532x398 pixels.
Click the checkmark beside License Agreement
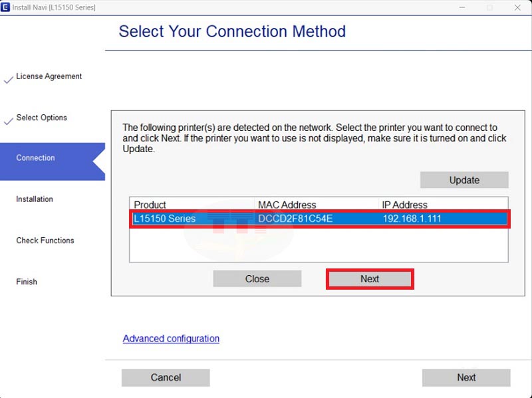click(x=8, y=80)
